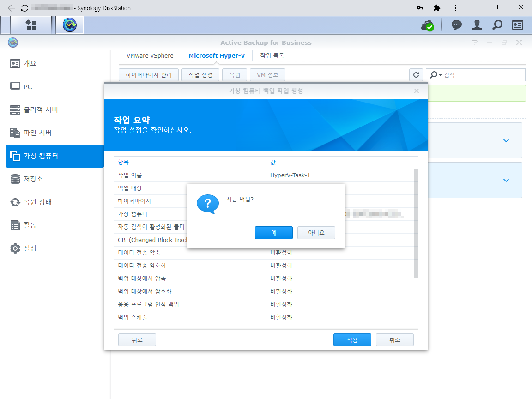532x399 pixels.
Task: Select the 데이터 전송 압축 row
Action: point(264,253)
